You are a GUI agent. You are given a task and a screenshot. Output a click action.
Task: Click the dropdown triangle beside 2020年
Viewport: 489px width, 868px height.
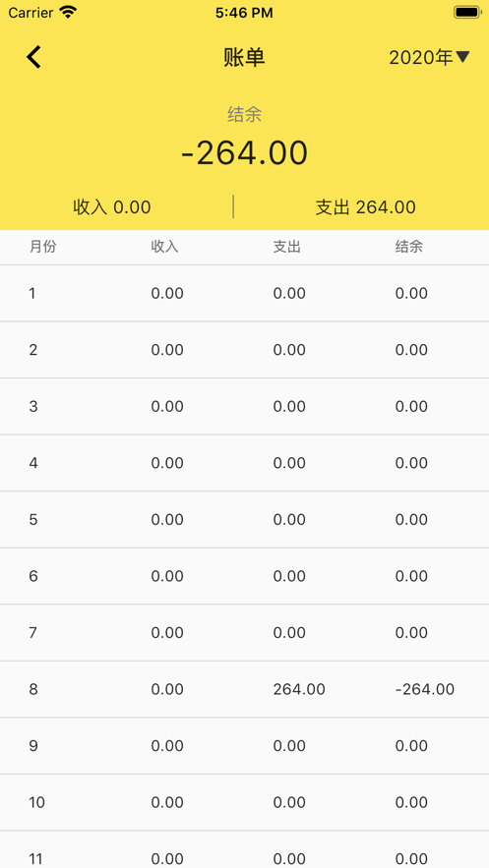462,56
